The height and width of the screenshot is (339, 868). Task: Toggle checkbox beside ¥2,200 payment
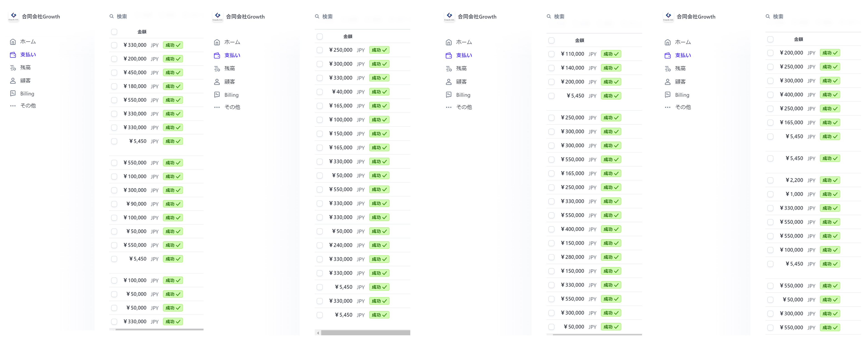click(x=770, y=180)
